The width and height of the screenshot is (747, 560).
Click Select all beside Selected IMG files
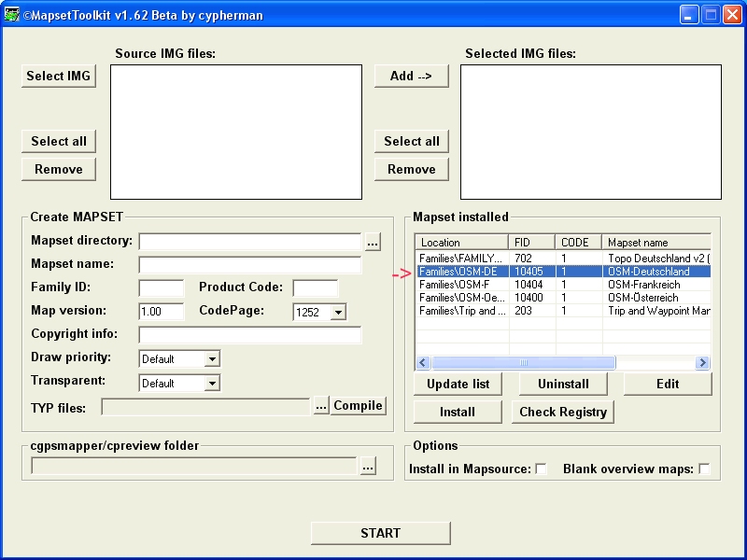[411, 142]
